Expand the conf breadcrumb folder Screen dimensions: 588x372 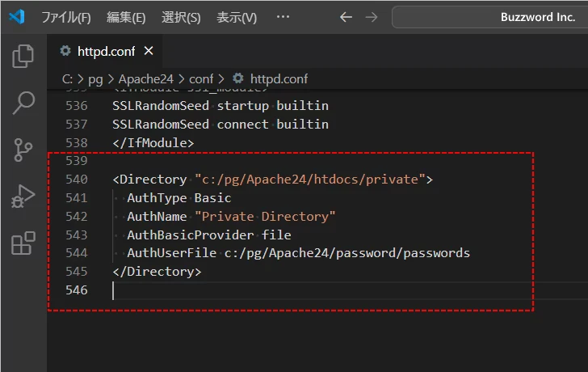(201, 79)
